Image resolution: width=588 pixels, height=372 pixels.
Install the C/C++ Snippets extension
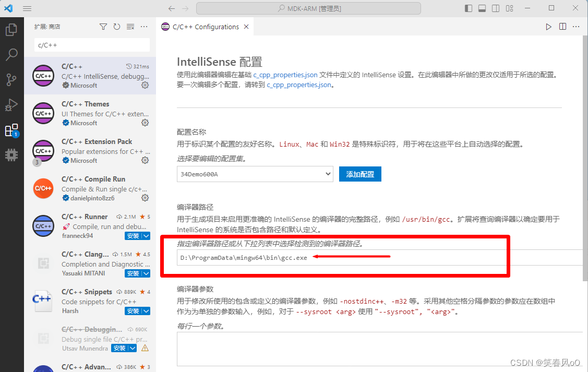click(133, 311)
